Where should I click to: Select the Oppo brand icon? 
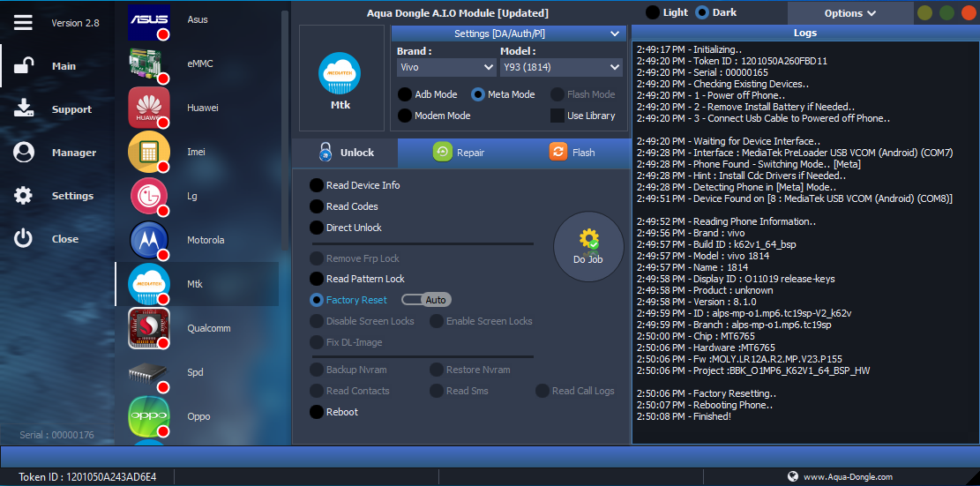(149, 416)
